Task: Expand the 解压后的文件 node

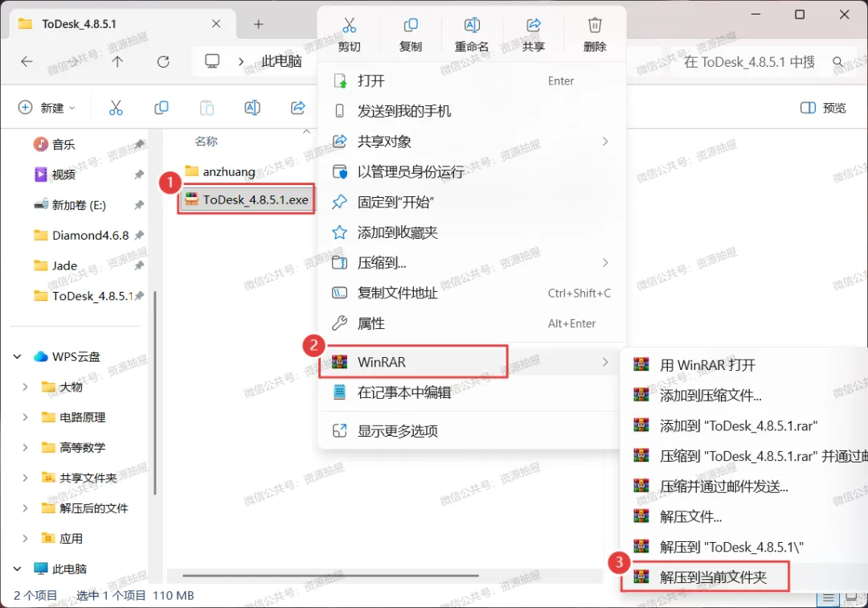Action: point(25,508)
